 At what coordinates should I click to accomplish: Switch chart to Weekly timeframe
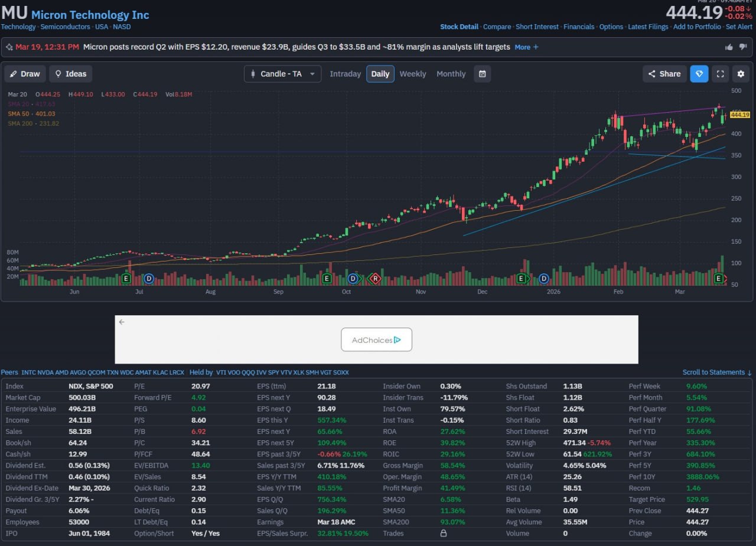click(x=412, y=74)
